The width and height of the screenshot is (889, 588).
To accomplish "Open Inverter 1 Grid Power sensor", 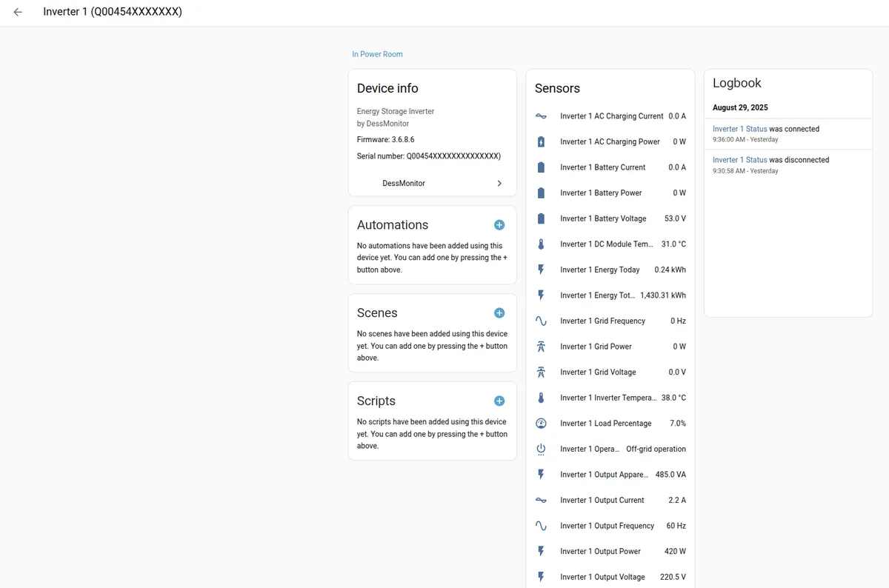I will 610,347.
